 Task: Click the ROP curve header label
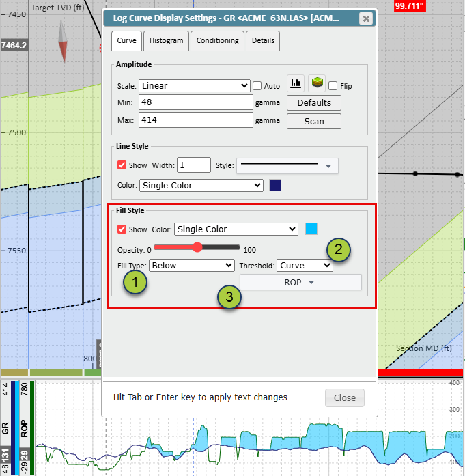tap(25, 429)
